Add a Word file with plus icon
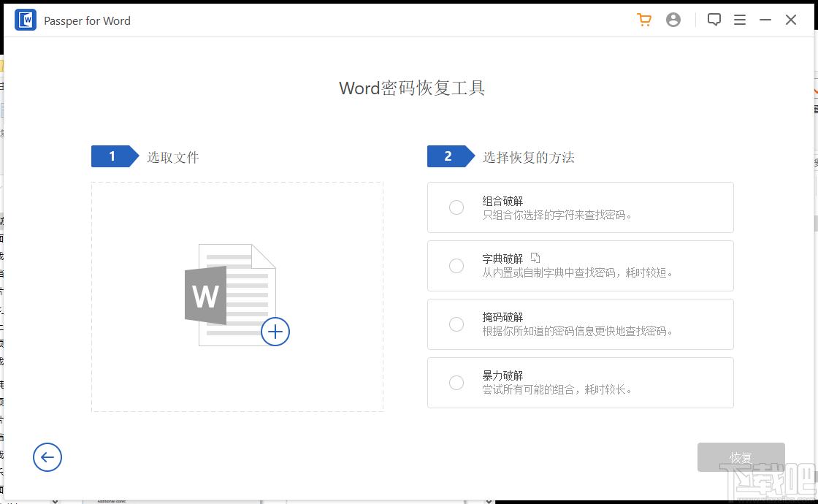The height and width of the screenshot is (504, 818). pos(275,332)
